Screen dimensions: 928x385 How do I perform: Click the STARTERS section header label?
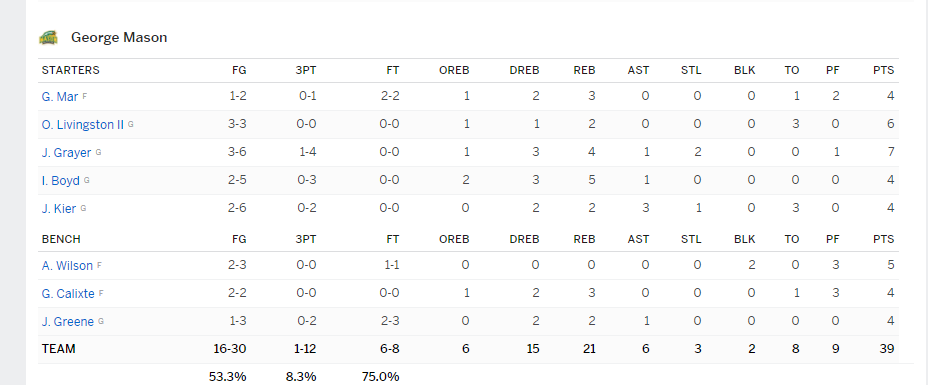pyautogui.click(x=70, y=70)
